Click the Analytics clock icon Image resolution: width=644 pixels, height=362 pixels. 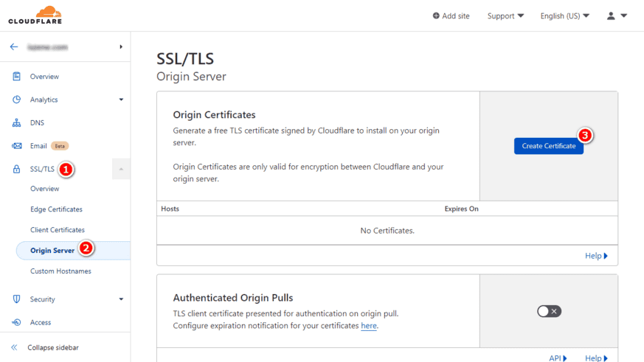coord(16,100)
